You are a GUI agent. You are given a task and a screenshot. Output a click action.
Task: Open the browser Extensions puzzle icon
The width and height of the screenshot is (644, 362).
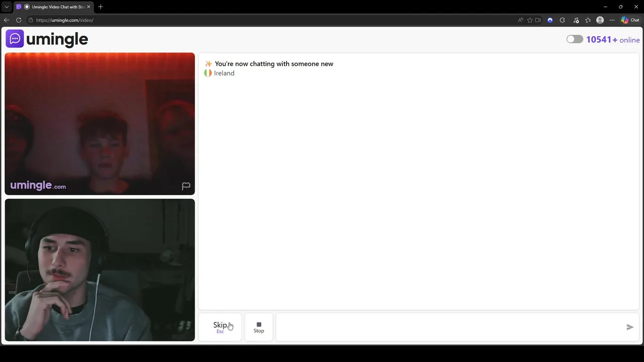pos(562,20)
